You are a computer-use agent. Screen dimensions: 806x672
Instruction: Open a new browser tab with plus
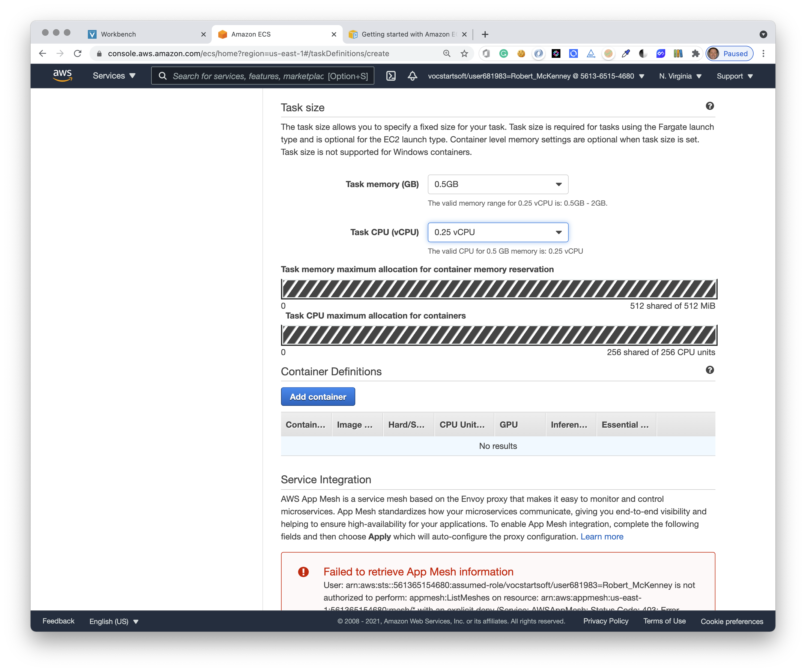coord(485,35)
